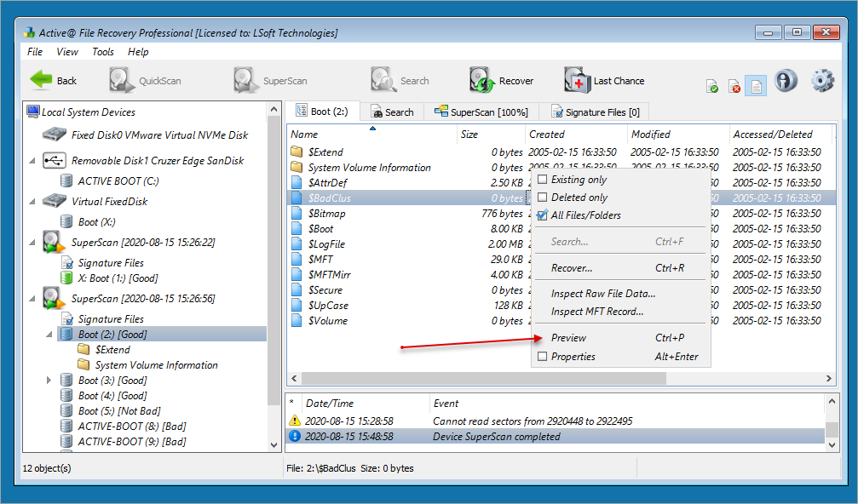Viewport: 858px width, 504px height.
Task: Collapse the Boot (2:) [Good] node
Action: (49, 335)
